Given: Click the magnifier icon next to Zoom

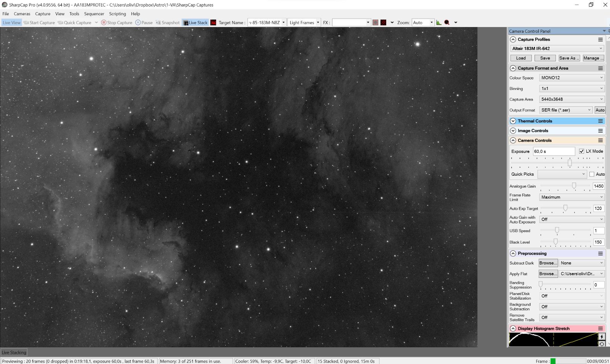Looking at the screenshot, I should 447,22.
